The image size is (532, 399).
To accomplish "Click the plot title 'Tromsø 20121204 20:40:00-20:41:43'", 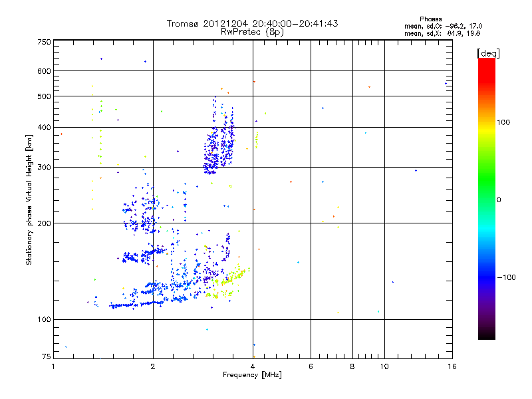I will click(252, 23).
